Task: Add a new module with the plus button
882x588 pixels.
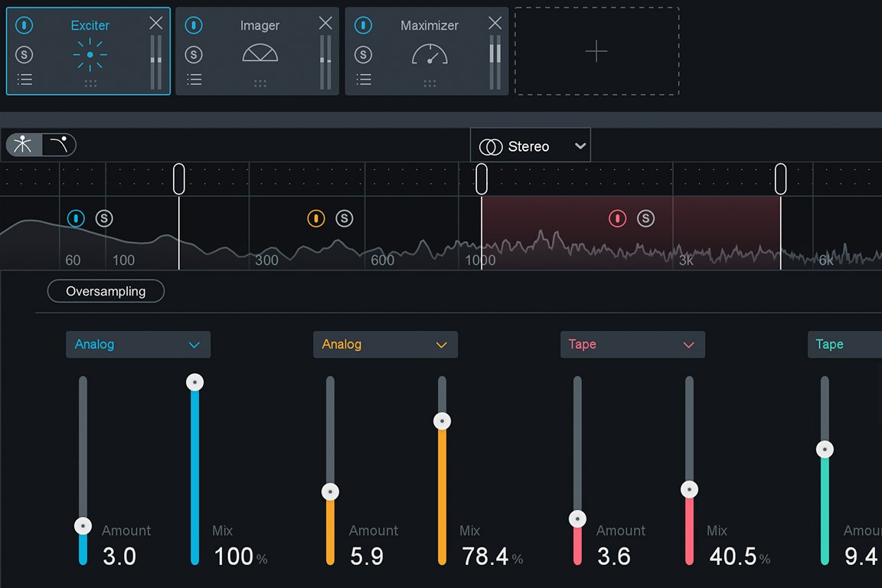Action: click(596, 52)
